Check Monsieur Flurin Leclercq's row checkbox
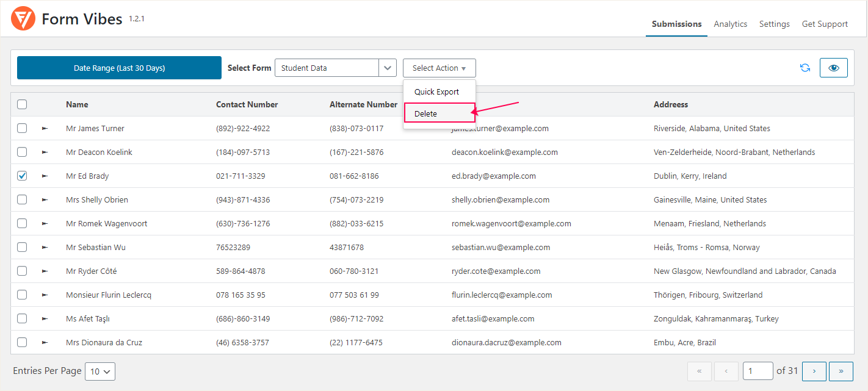The image size is (868, 391). coord(22,295)
